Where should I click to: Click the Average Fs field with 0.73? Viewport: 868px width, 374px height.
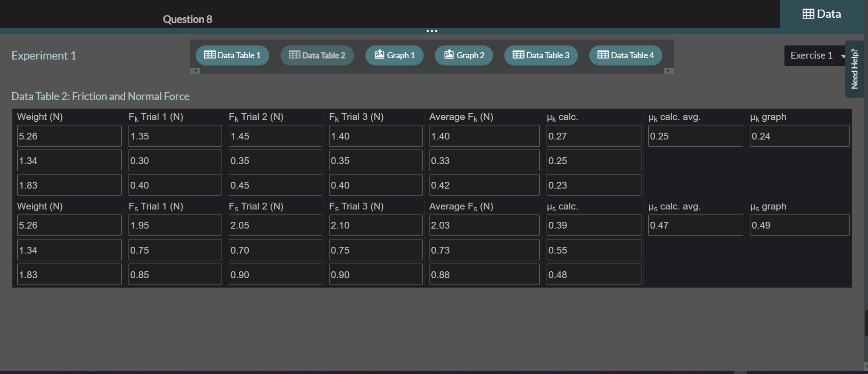click(x=484, y=250)
